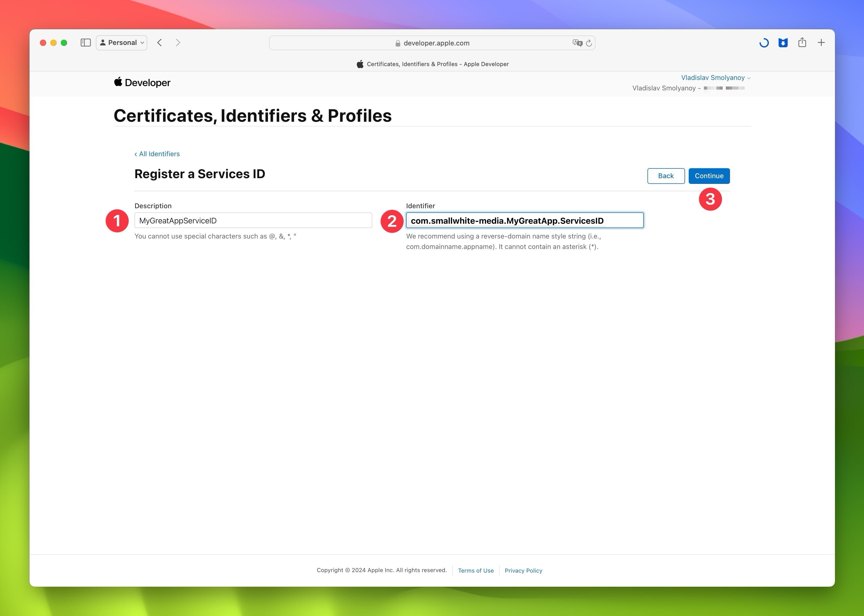Click the developer.apple.com address bar
Image resolution: width=864 pixels, height=616 pixels.
coord(432,43)
